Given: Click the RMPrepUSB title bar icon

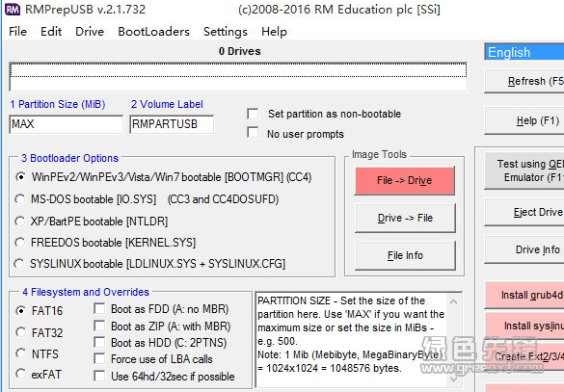Looking at the screenshot, I should pos(13,10).
